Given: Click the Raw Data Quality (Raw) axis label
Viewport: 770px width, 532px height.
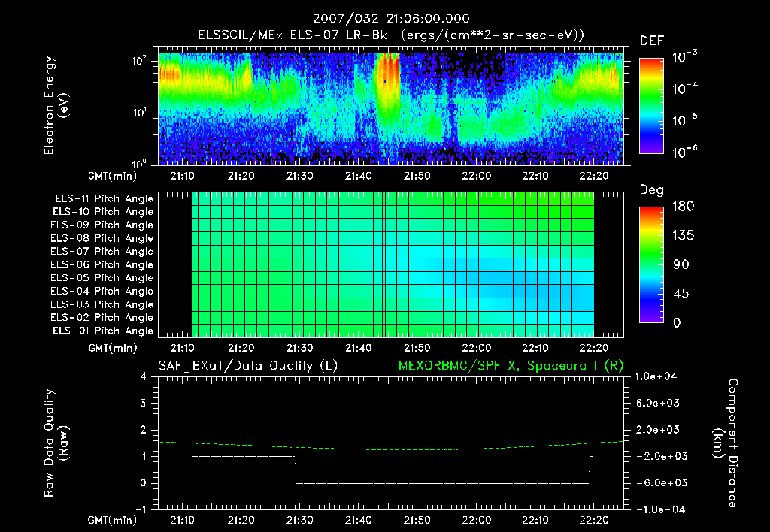Looking at the screenshot, I should click(x=56, y=443).
